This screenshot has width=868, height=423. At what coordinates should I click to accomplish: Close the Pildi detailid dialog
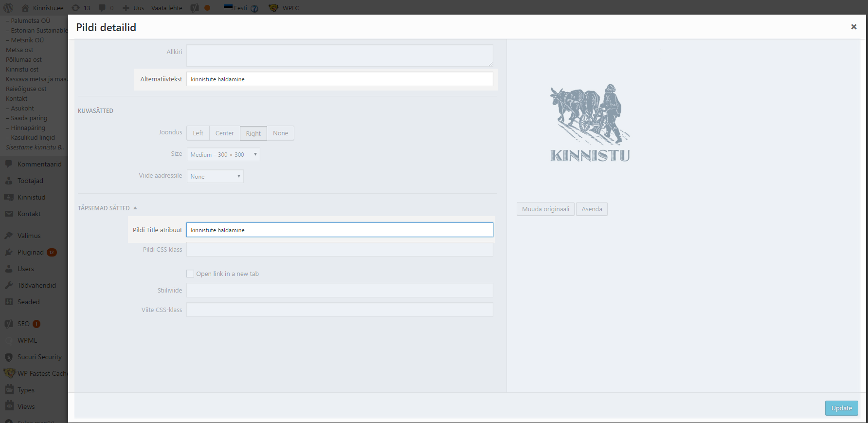[853, 27]
